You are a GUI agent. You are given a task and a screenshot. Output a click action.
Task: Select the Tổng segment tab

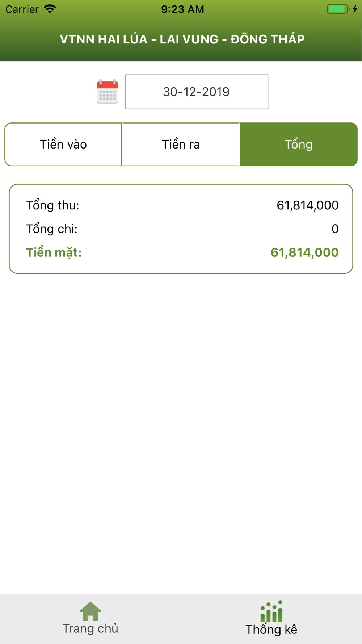299,145
